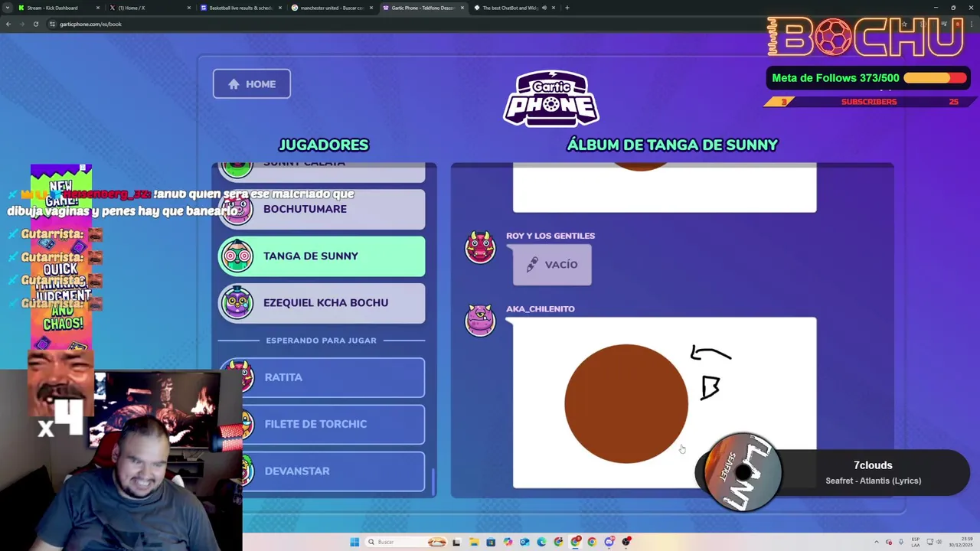
Task: Open File Explorer from taskbar
Action: (x=474, y=542)
